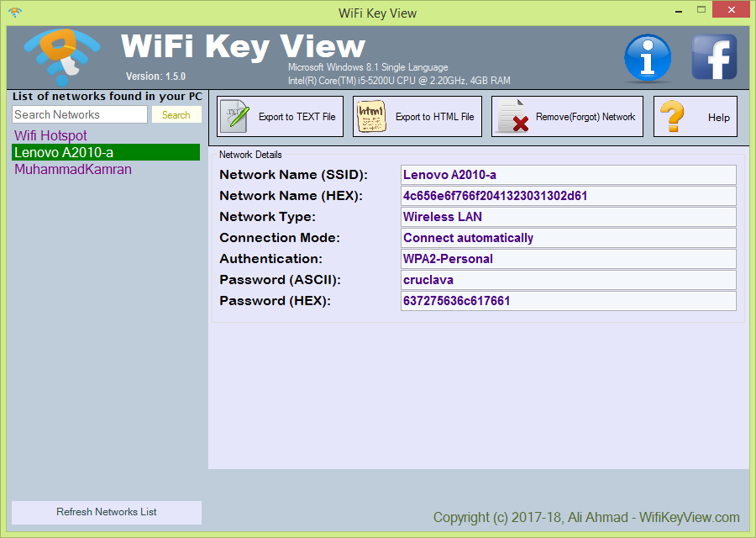Click the Network Name (SSID) value field
The width and height of the screenshot is (756, 538).
click(569, 175)
